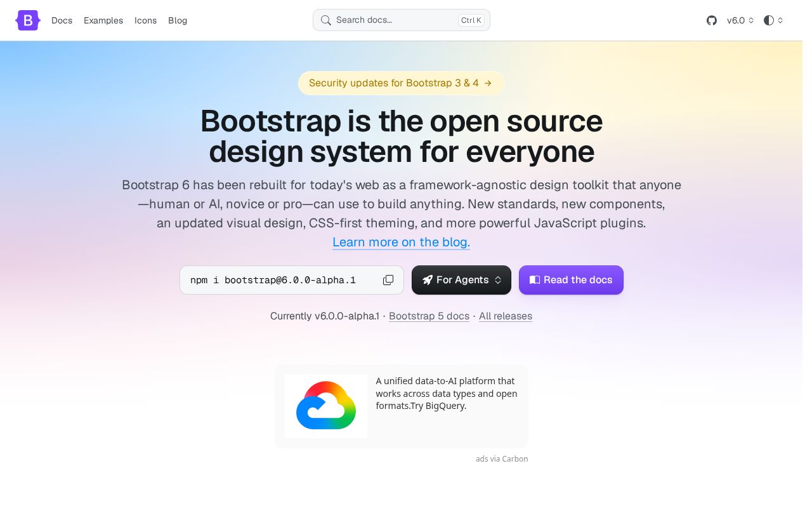This screenshot has width=812, height=508.
Task: Click the Google Cloud ad thumbnail
Action: coord(326,406)
